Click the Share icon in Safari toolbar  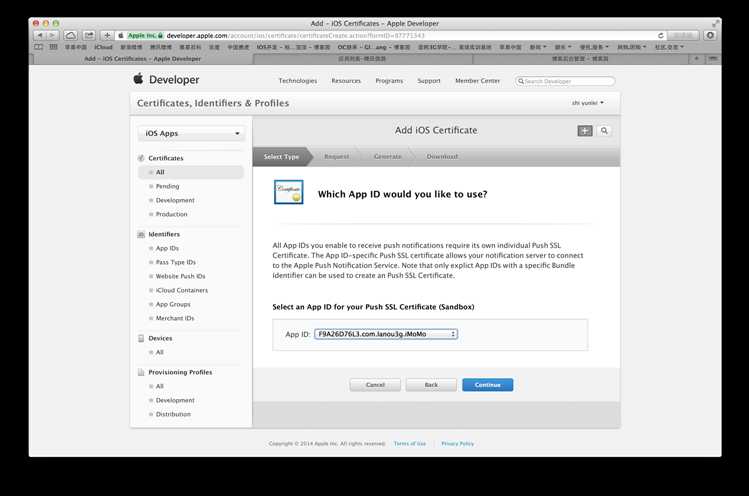click(89, 35)
